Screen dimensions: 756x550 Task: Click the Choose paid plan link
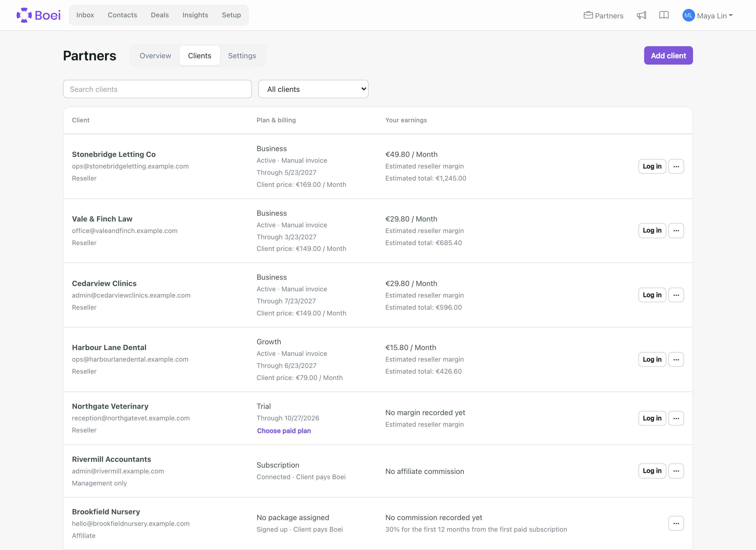click(x=284, y=431)
